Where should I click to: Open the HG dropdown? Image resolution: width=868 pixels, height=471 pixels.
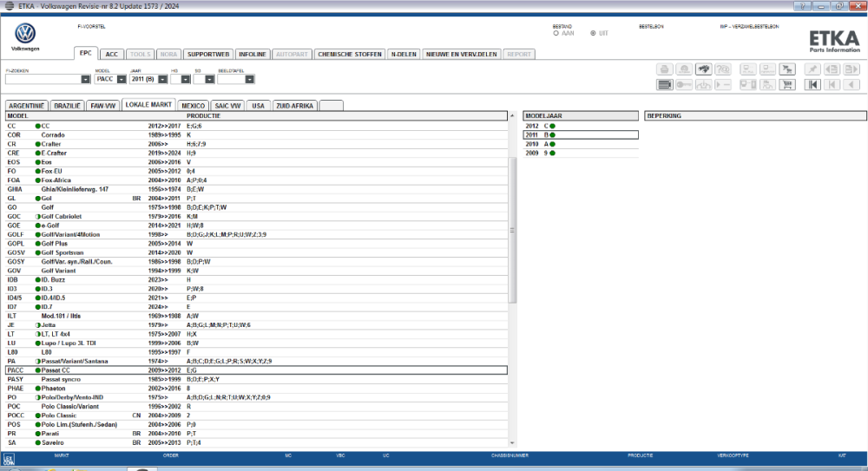tap(186, 79)
